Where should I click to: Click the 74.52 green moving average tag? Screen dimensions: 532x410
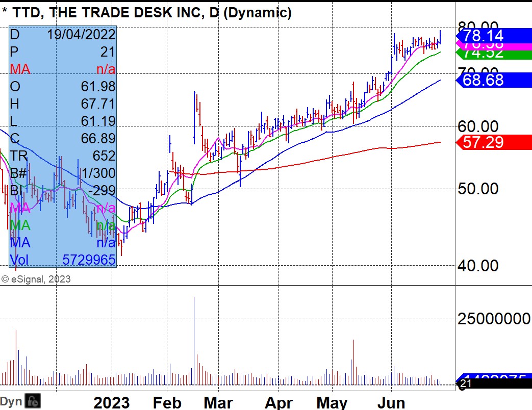494,54
